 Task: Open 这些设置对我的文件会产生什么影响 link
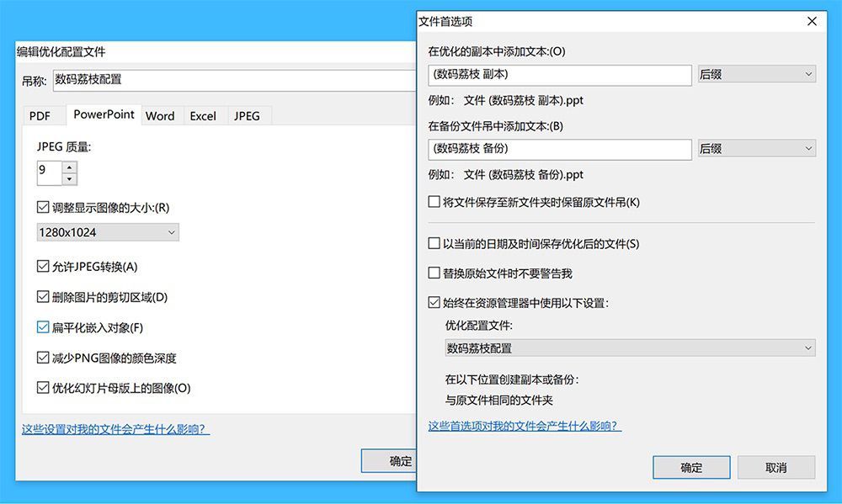pos(115,429)
